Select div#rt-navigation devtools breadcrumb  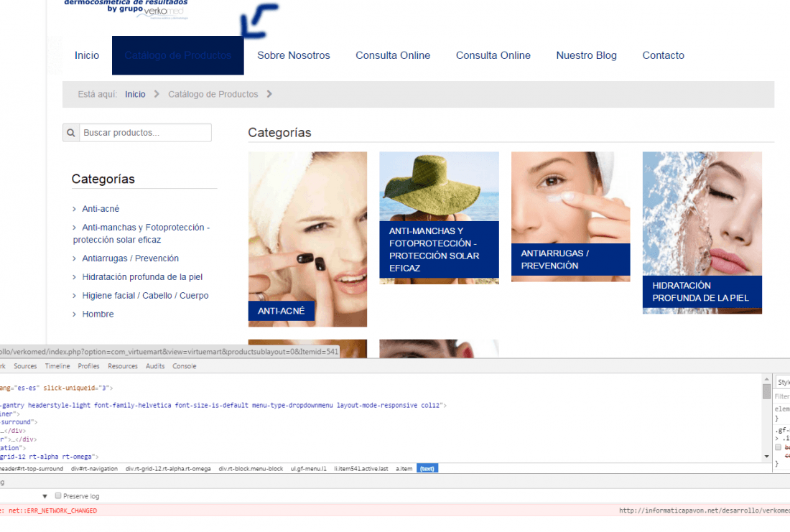tap(94, 469)
